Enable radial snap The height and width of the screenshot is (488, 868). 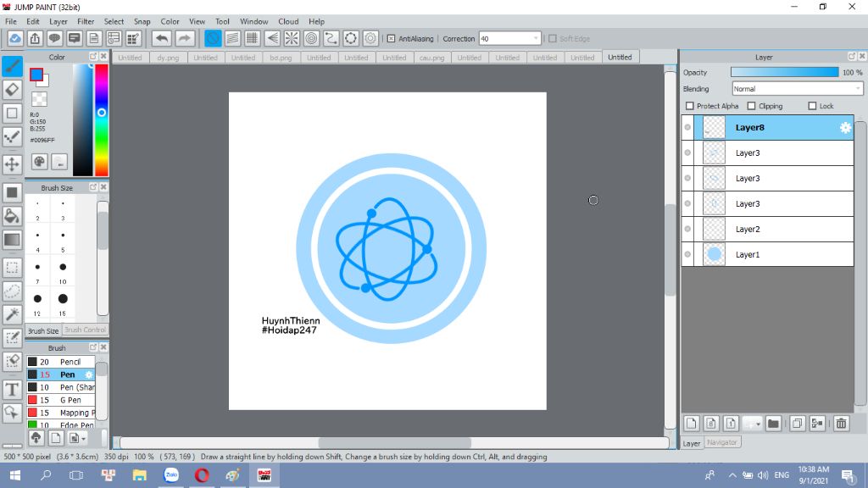pyautogui.click(x=292, y=38)
